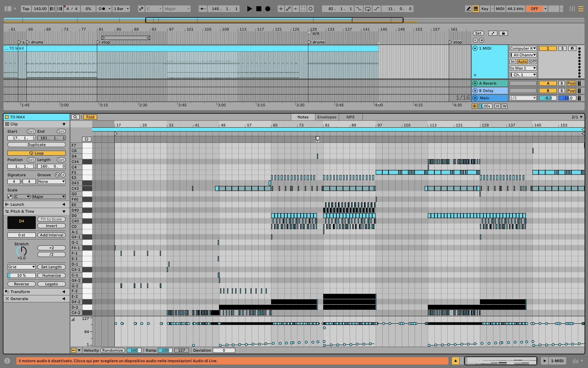Viewport: 588px width, 368px height.
Task: Click the Re-enable Automation arrow icon
Action: (x=296, y=9)
